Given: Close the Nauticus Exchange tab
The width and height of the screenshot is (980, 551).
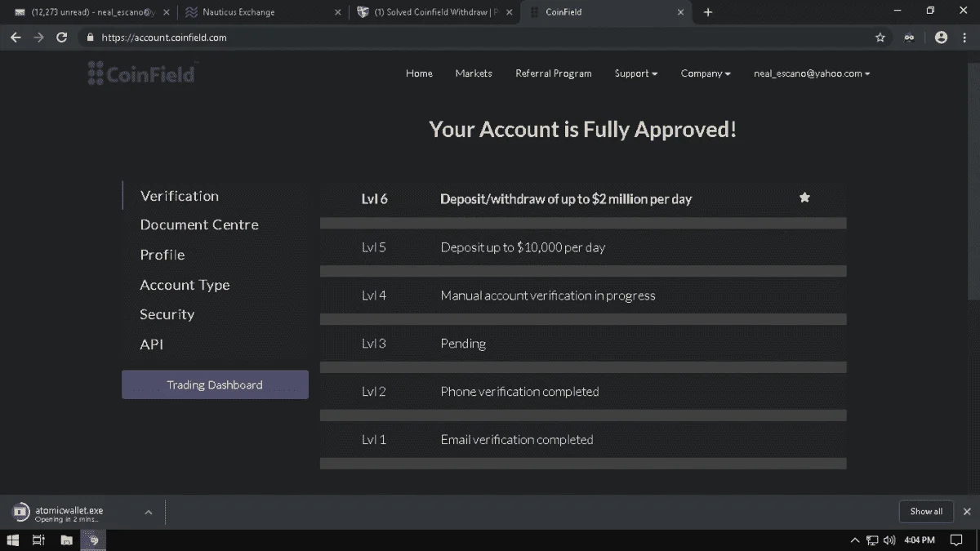Looking at the screenshot, I should pyautogui.click(x=339, y=12).
